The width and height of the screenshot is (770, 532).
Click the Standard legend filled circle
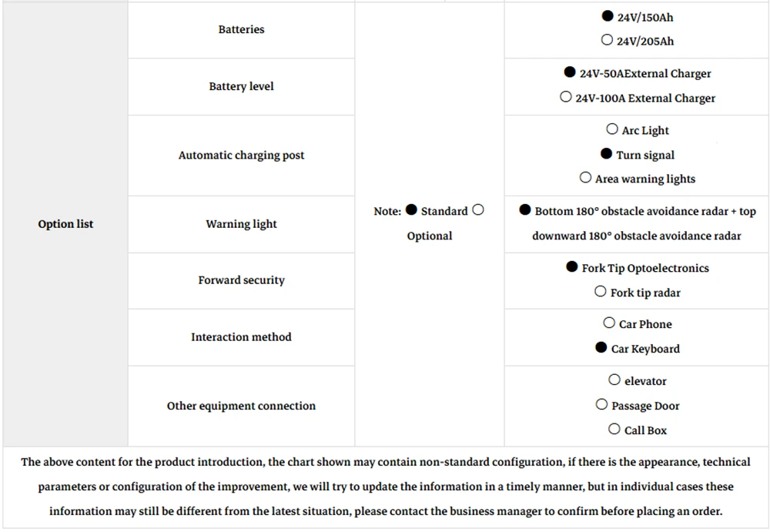411,209
